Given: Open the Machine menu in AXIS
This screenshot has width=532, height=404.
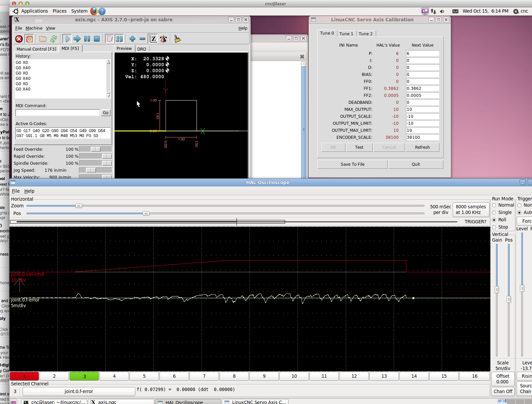Looking at the screenshot, I should coord(34,28).
